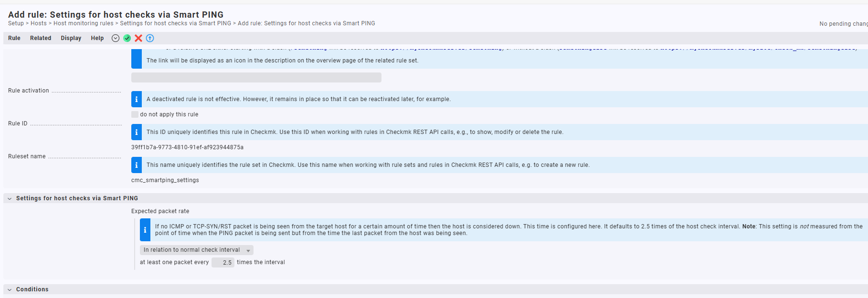Open the Help menu

click(97, 38)
